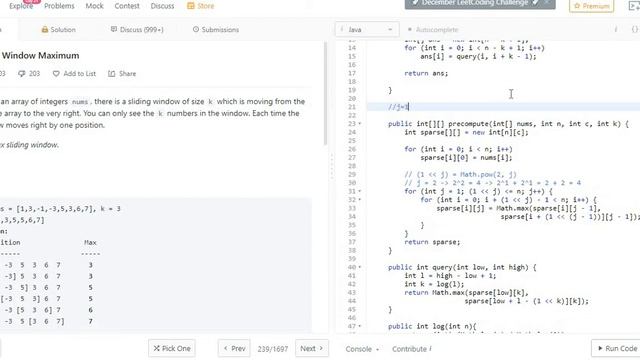Click the 'return sparse;' code line

(x=432, y=242)
